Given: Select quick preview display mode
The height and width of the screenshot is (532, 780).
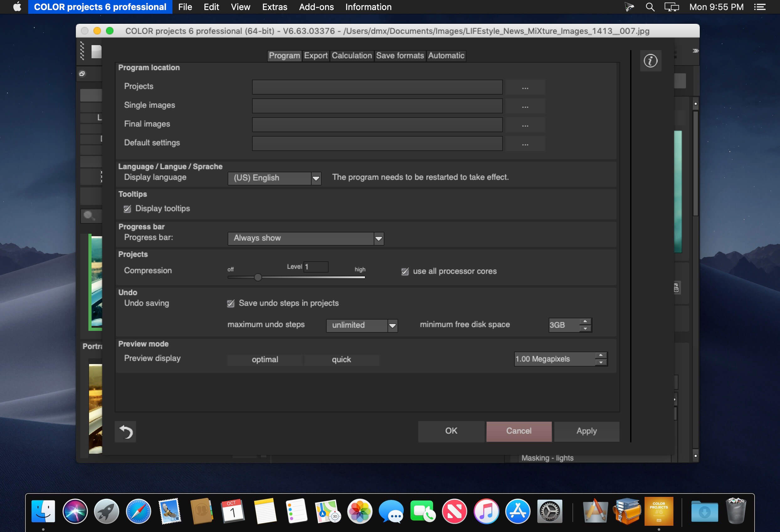Looking at the screenshot, I should 341,360.
